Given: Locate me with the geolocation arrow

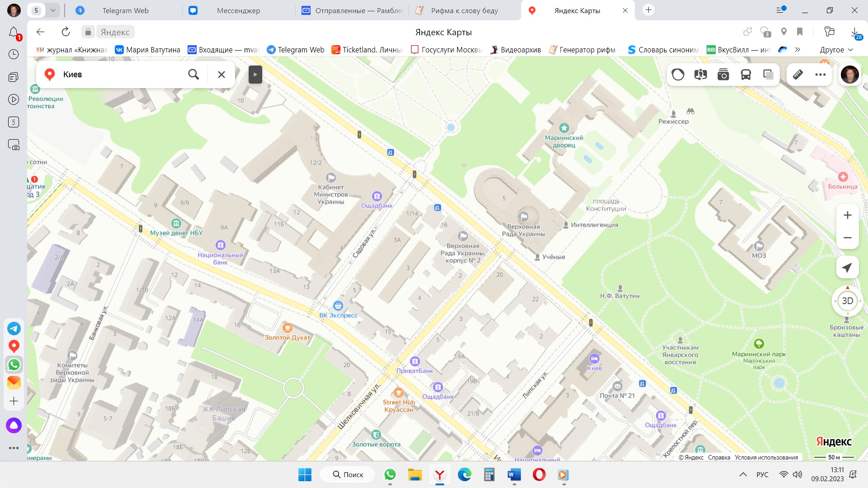Looking at the screenshot, I should tap(848, 267).
